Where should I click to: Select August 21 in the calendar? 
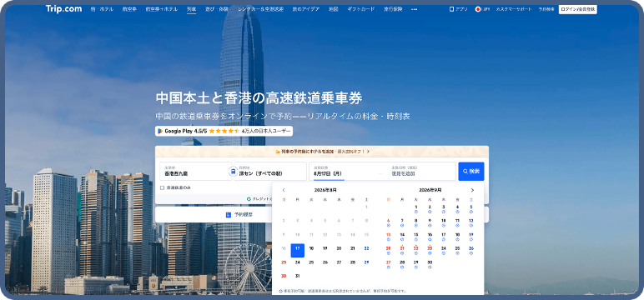point(352,248)
